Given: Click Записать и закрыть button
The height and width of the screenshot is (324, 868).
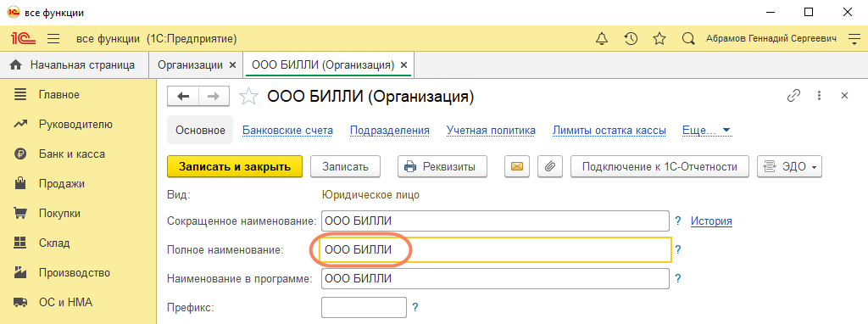Looking at the screenshot, I should (x=235, y=166).
